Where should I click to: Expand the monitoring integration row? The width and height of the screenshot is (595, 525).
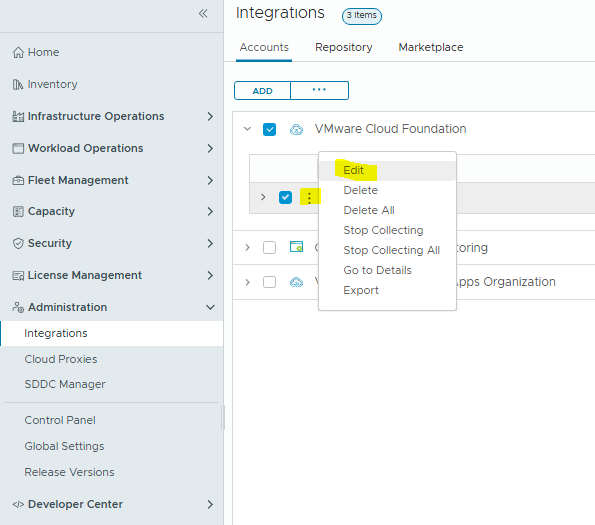(x=247, y=248)
